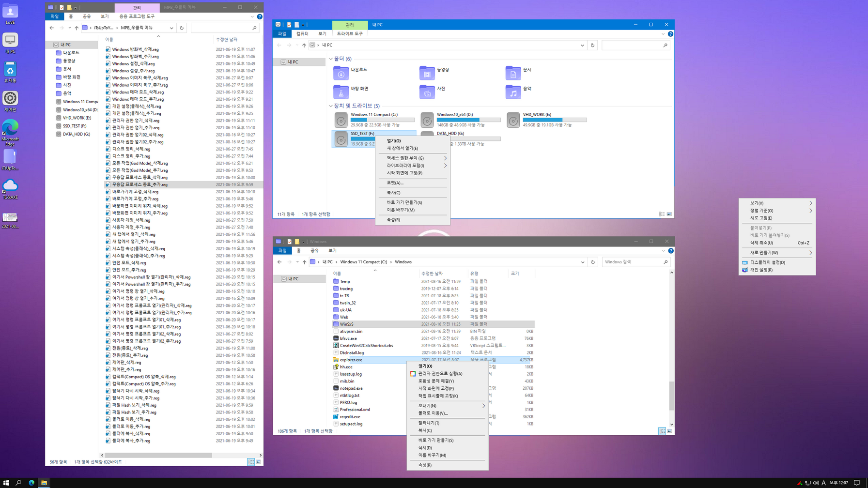This screenshot has height=488, width=868.
Task: Open taskbar search magnifier
Action: tap(19, 483)
